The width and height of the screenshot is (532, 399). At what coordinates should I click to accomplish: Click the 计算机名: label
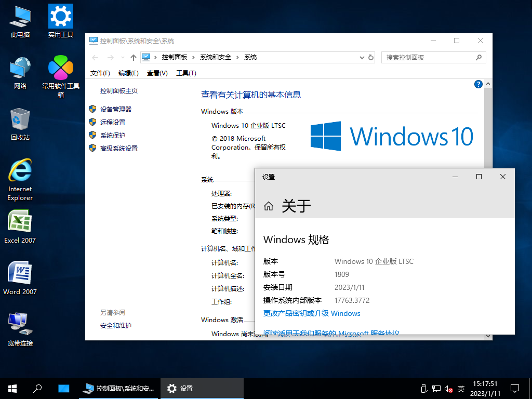point(224,262)
